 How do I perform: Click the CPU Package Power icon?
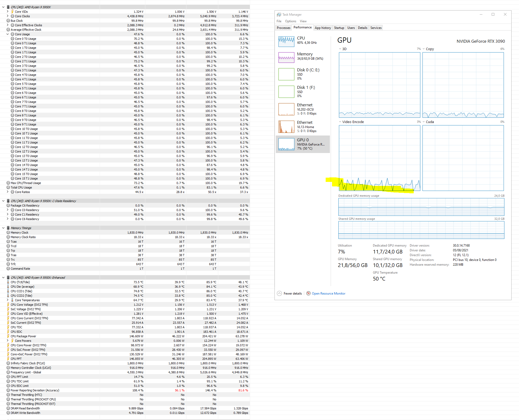click(8, 336)
